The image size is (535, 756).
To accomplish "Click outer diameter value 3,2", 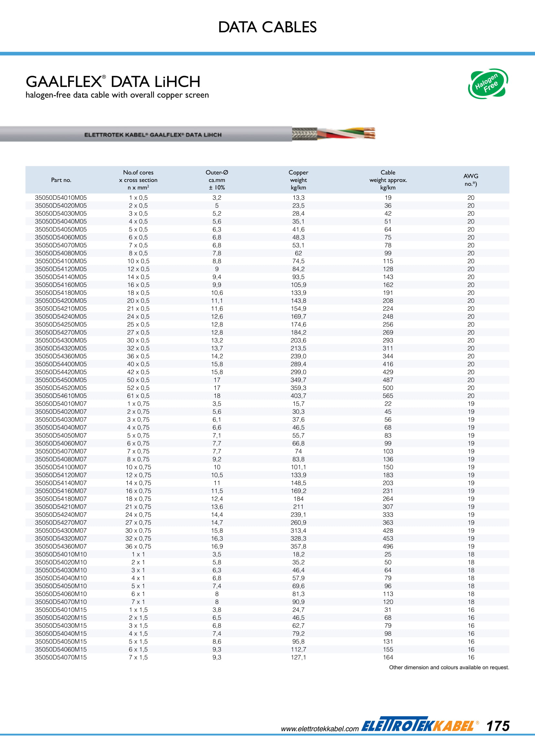I will point(217,198).
